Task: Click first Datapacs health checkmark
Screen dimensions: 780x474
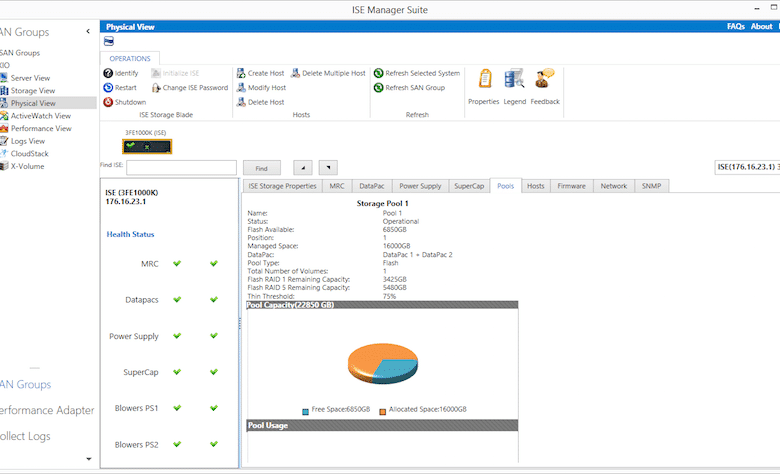Action: 177,299
